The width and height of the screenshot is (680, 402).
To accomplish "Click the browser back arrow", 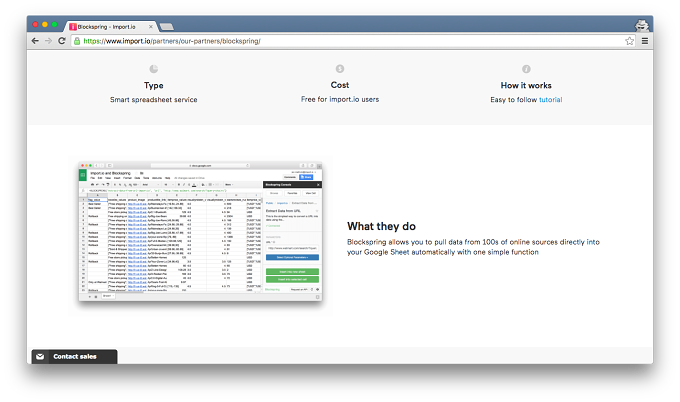I will click(35, 41).
